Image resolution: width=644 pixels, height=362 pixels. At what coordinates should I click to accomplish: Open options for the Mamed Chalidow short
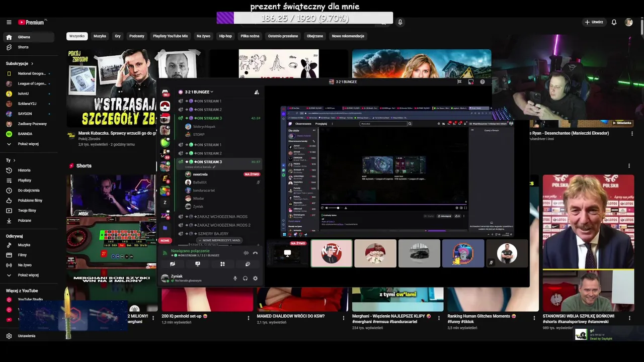344,318
